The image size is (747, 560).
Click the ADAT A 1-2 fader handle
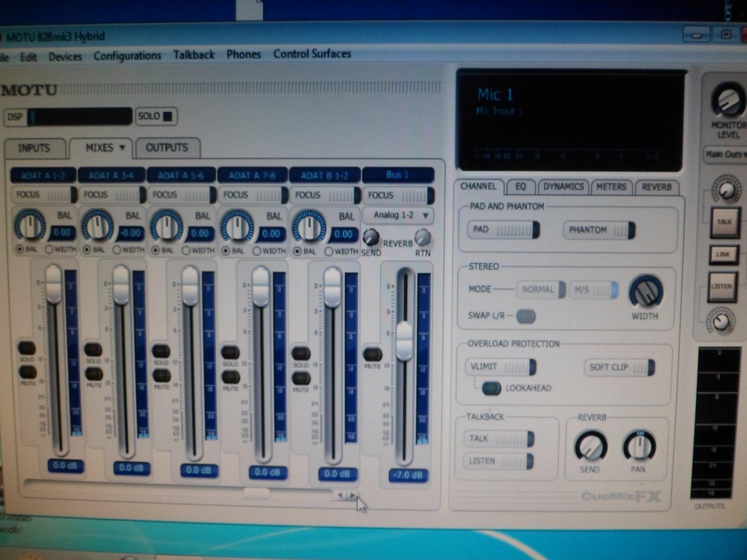53,284
